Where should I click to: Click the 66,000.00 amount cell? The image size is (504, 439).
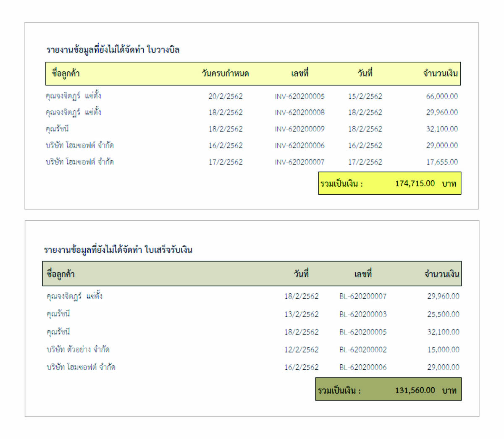pyautogui.click(x=442, y=96)
